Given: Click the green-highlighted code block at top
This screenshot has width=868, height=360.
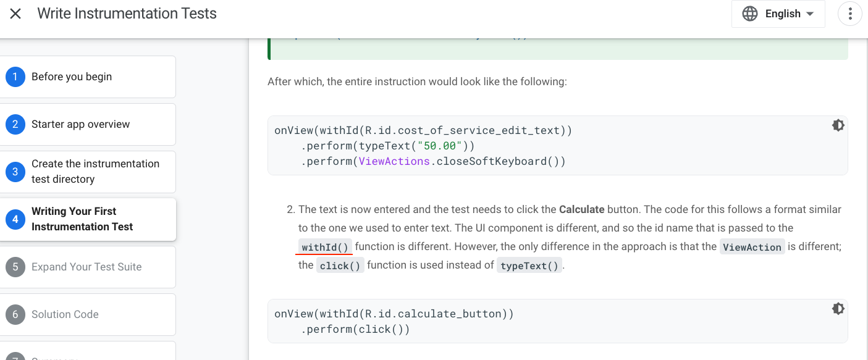Looking at the screenshot, I should click(x=556, y=43).
